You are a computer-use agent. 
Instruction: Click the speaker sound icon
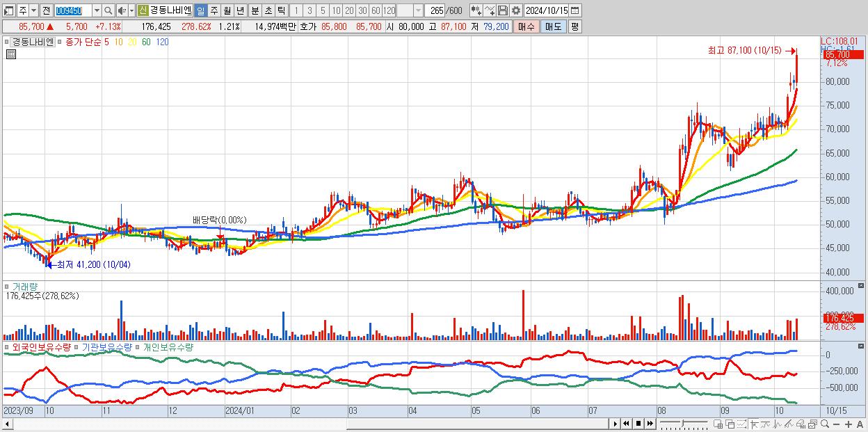(121, 10)
